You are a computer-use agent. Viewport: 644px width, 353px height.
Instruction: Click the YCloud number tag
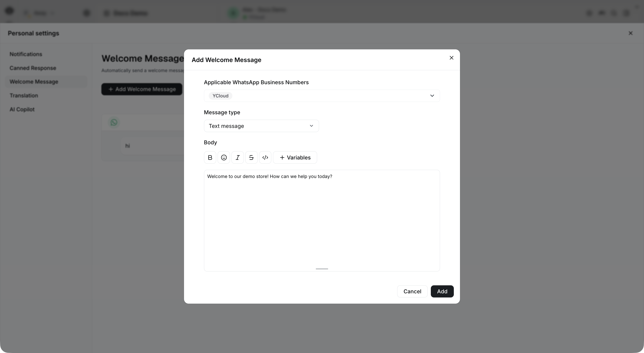pyautogui.click(x=220, y=96)
